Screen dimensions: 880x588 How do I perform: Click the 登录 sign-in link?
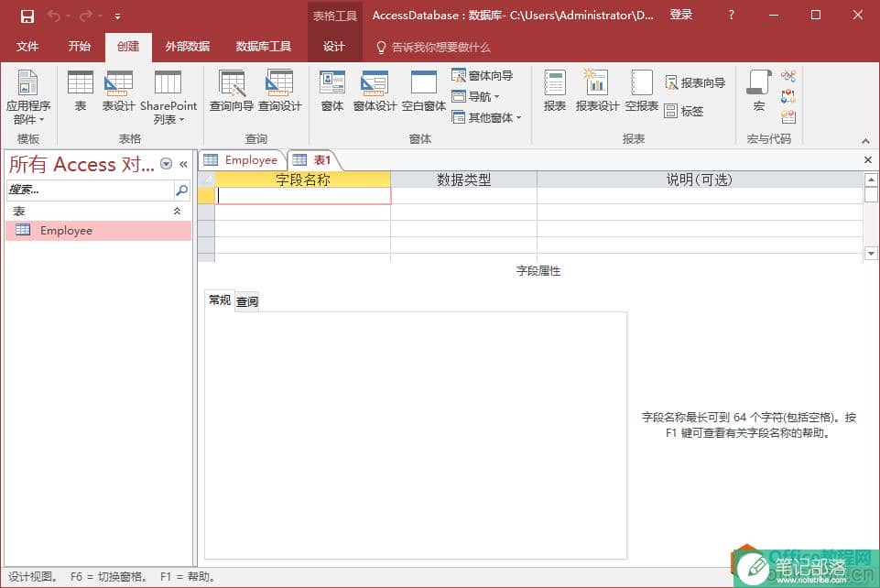[680, 16]
